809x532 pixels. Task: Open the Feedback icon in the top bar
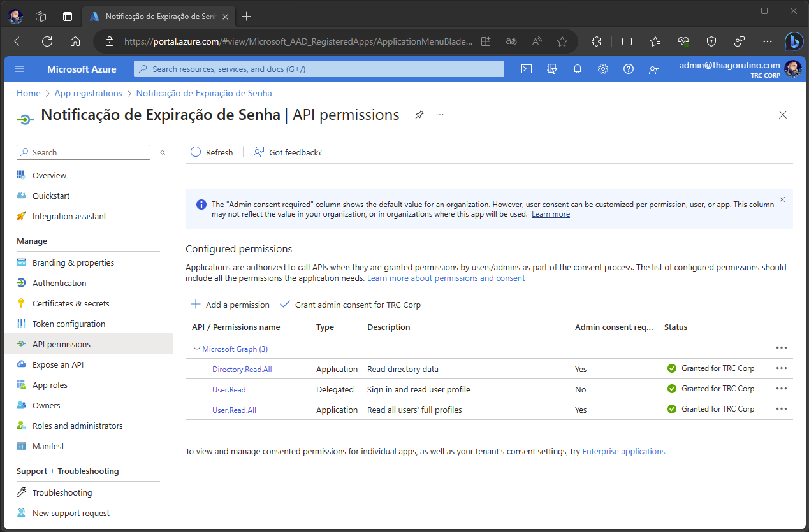coord(654,69)
